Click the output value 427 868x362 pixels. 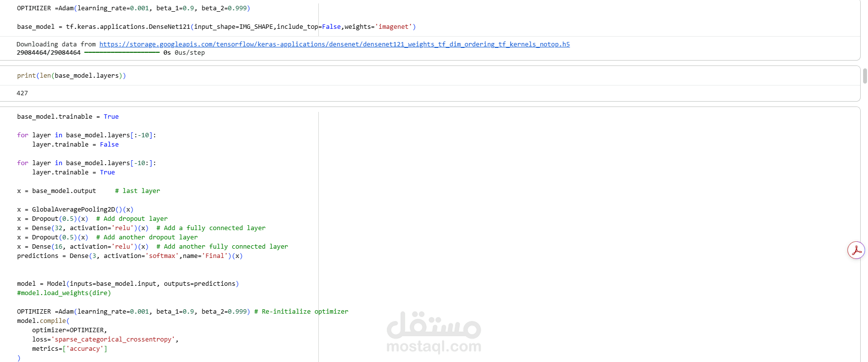(x=22, y=93)
